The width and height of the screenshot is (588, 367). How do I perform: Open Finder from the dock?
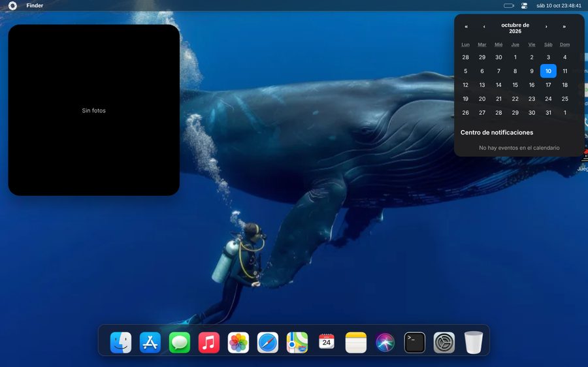pyautogui.click(x=121, y=342)
